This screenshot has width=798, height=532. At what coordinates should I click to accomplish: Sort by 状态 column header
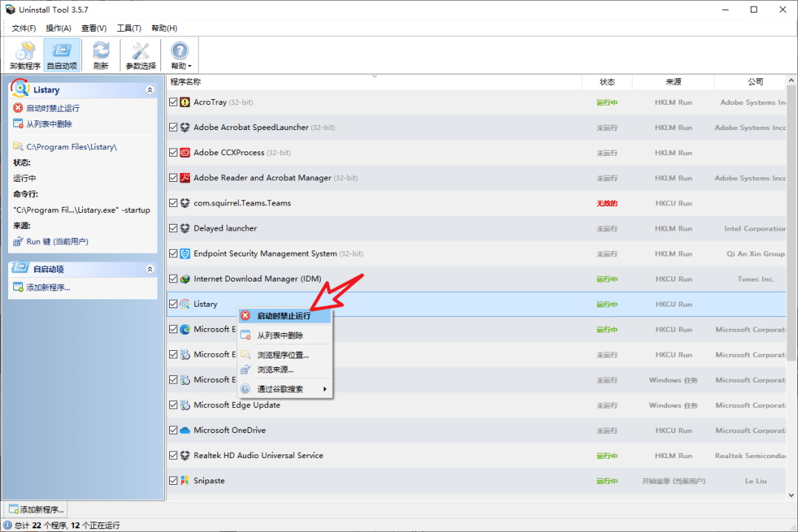(x=607, y=82)
